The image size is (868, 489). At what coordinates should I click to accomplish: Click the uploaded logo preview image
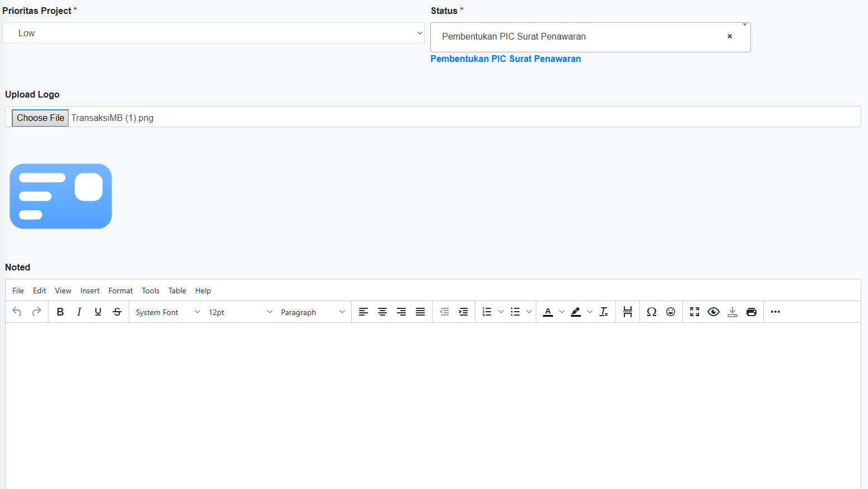click(61, 196)
